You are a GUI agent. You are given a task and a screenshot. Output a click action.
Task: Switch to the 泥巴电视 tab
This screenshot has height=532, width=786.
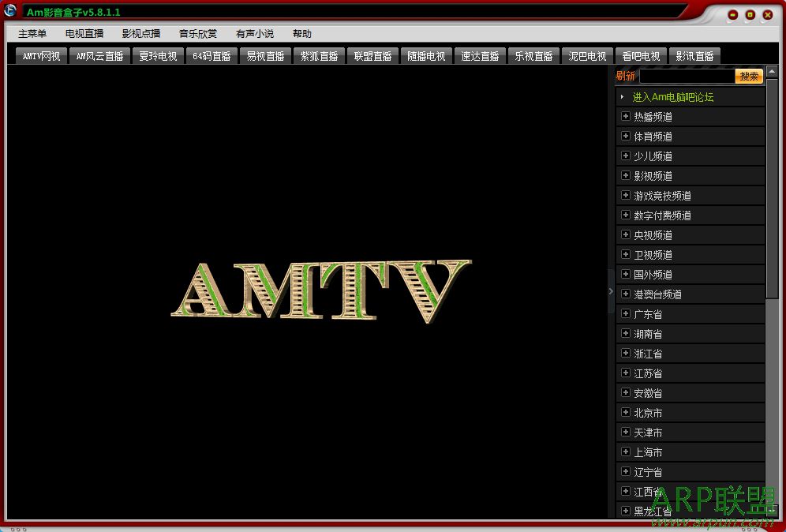pos(587,56)
